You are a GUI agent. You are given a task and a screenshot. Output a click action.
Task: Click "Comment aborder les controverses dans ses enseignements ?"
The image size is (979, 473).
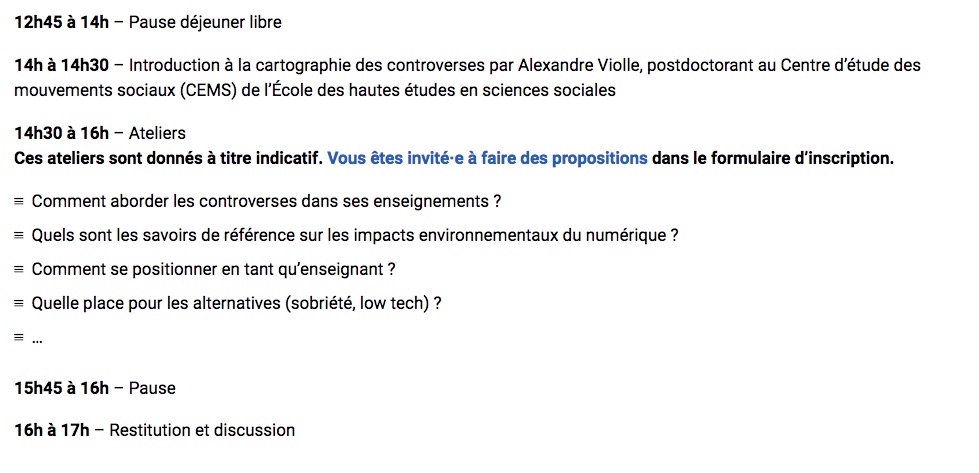coord(267,202)
